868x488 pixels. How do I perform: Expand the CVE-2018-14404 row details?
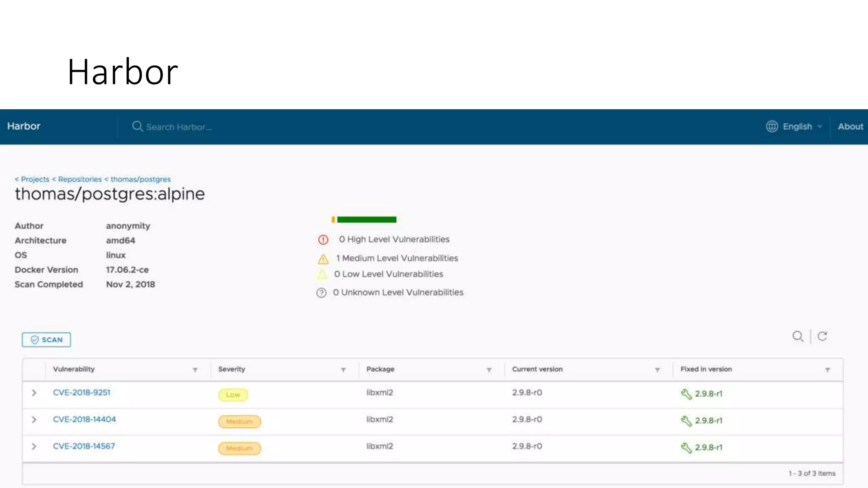point(34,419)
